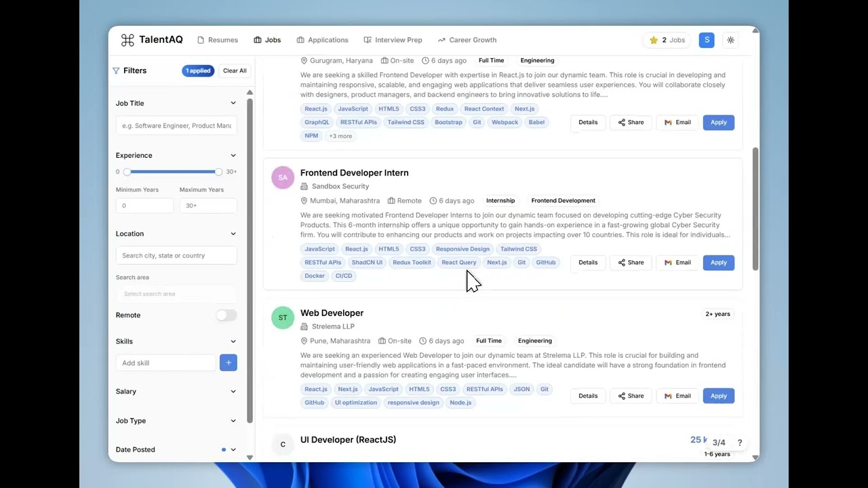Click the filters panel scrollbar
Screen dimensions: 868x488
(x=250, y=261)
